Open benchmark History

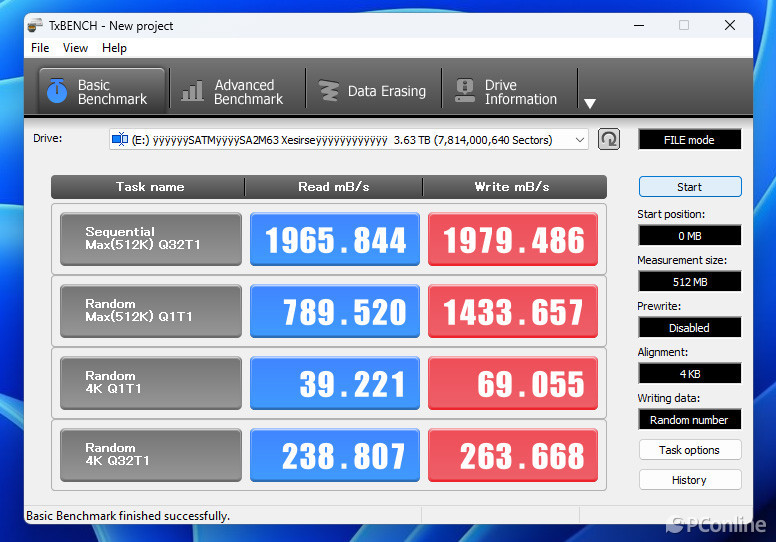[x=690, y=480]
